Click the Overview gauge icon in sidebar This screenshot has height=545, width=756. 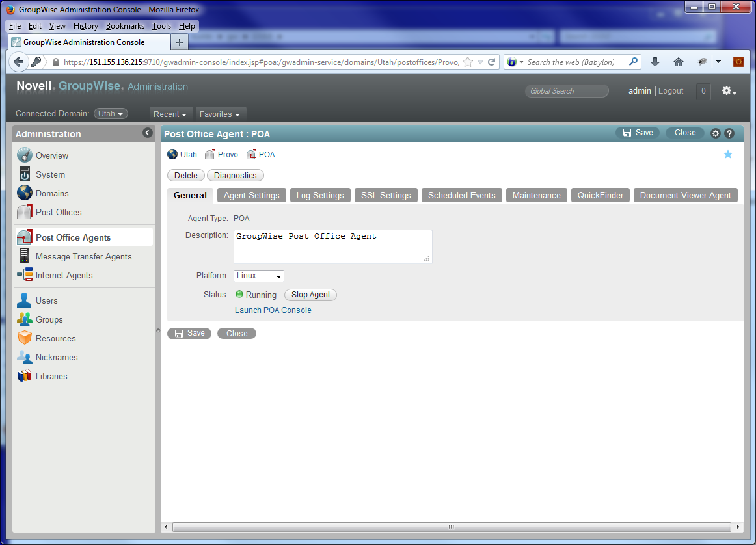[25, 155]
